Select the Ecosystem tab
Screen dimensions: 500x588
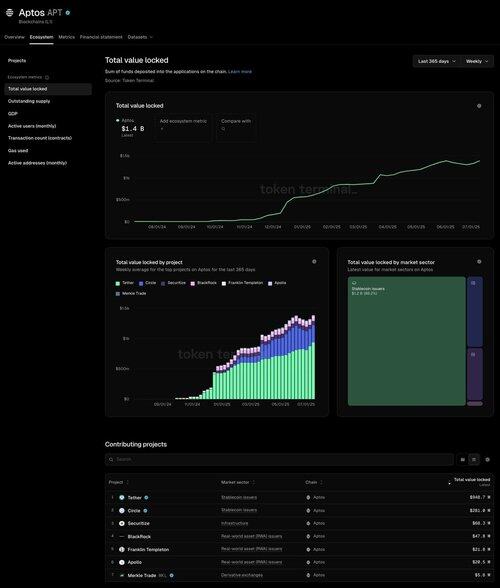pos(41,37)
